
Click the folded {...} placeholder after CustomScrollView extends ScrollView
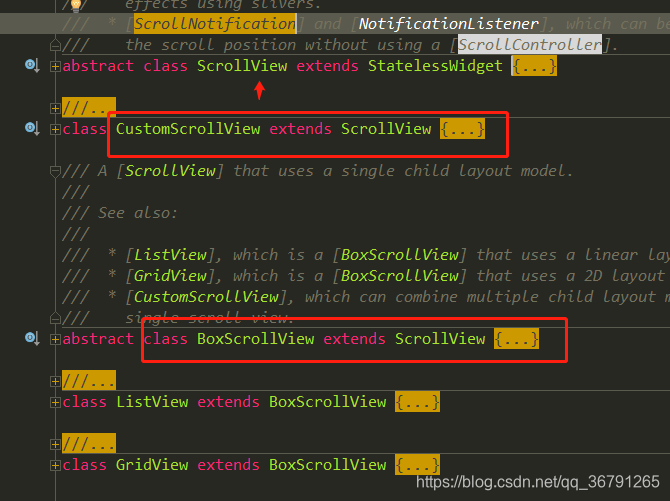tap(462, 129)
